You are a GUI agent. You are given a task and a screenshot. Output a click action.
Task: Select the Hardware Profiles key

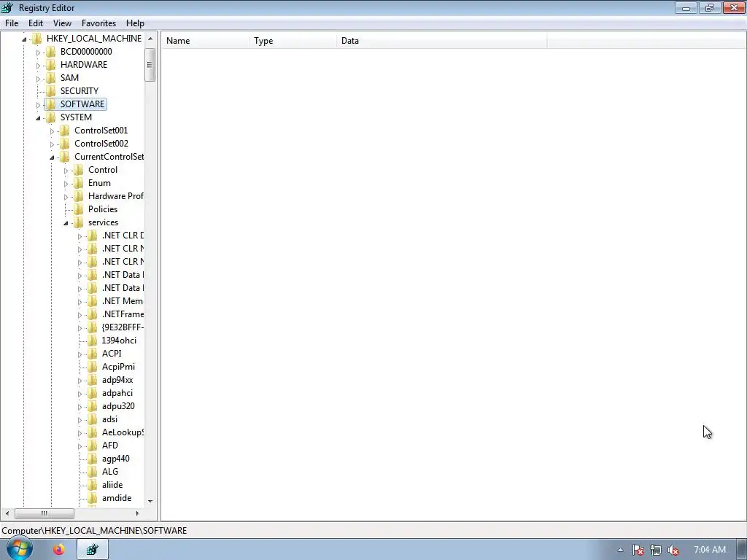pos(116,196)
